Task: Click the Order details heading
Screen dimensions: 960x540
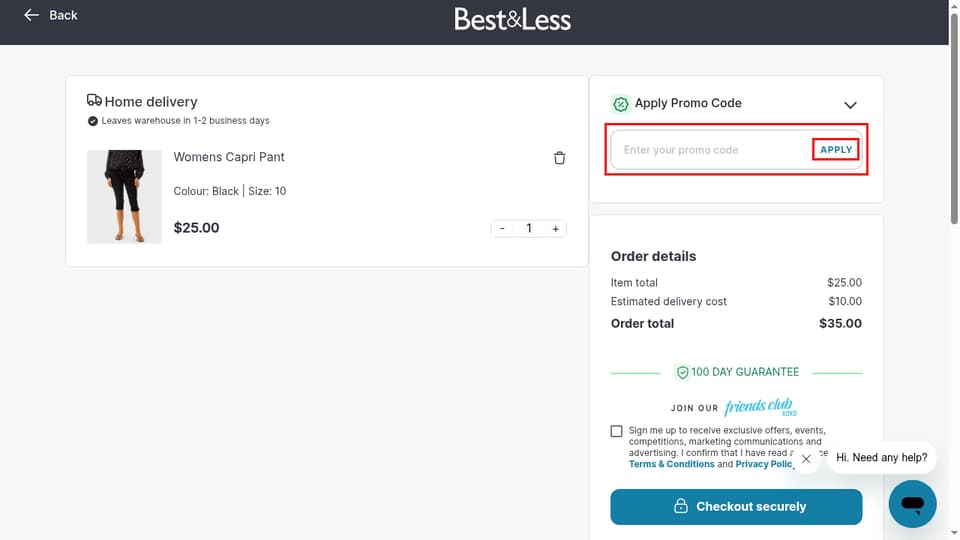Action: click(x=653, y=256)
